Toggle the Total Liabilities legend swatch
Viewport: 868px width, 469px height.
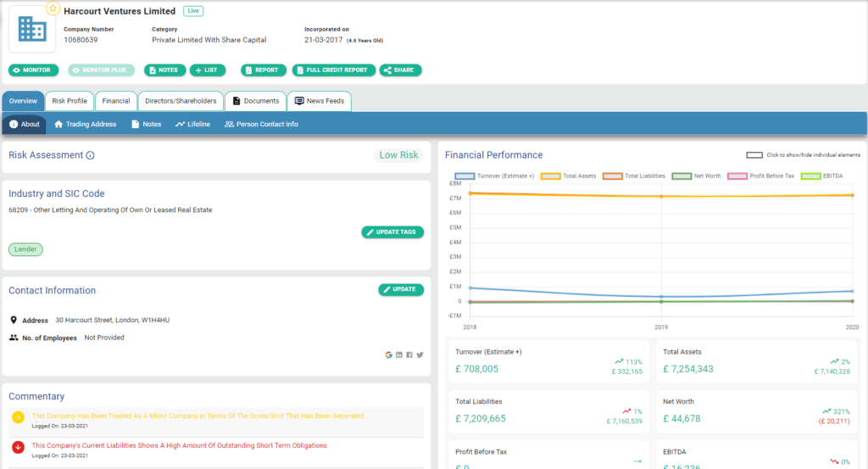tap(612, 176)
